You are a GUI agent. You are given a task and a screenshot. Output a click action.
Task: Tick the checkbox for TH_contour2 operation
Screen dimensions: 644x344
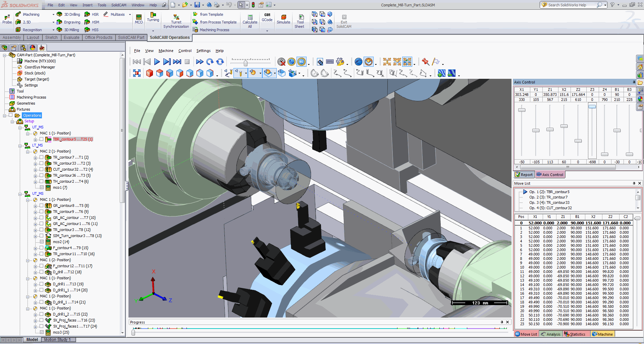tap(42, 181)
